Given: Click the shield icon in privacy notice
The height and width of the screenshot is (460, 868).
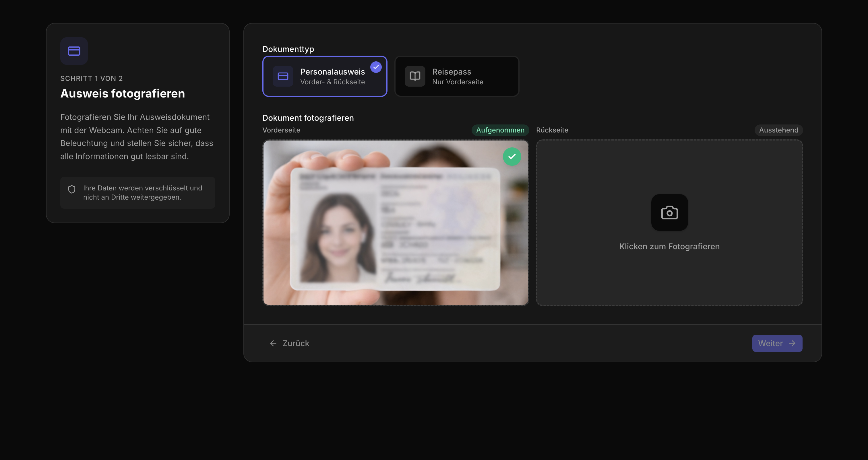Looking at the screenshot, I should point(72,189).
